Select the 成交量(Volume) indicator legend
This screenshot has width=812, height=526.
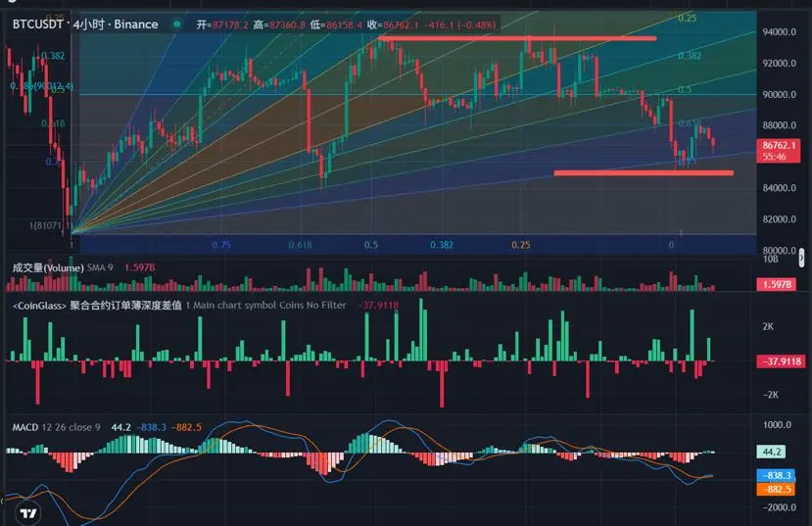point(48,267)
